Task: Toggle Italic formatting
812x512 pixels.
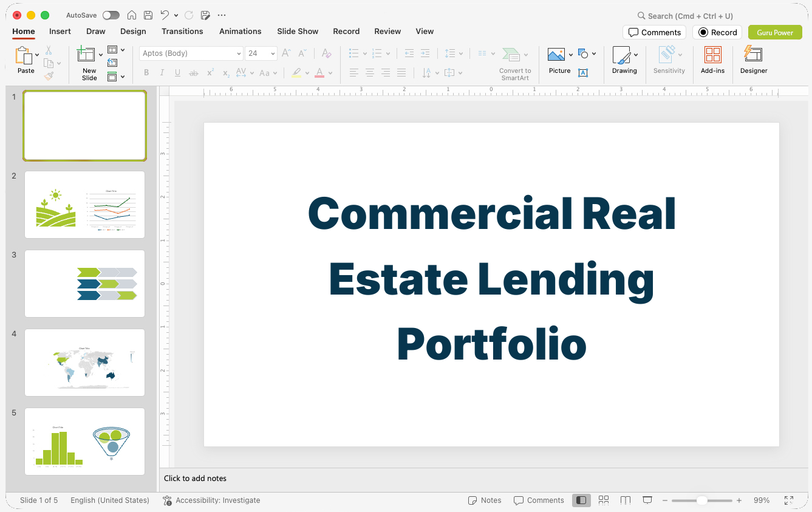Action: [162, 73]
